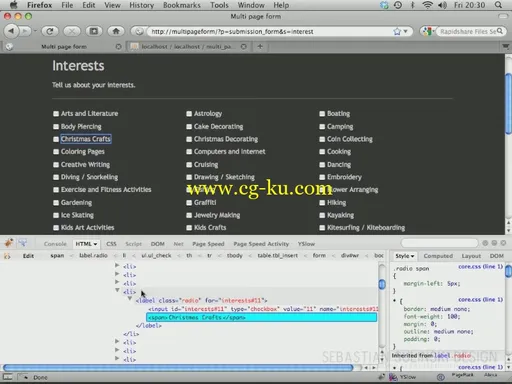512x384 pixels.
Task: Open back/forward history dropdown arrow
Action: [x=35, y=31]
